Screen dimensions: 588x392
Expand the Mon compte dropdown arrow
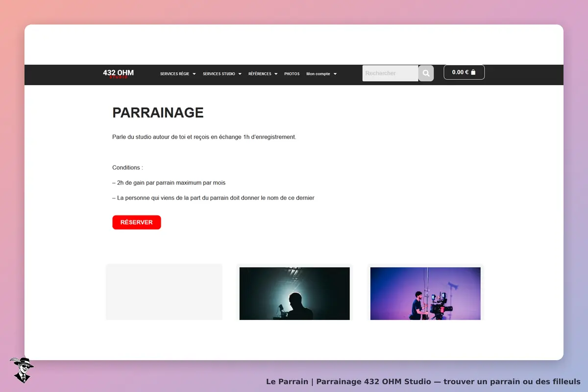(x=335, y=74)
